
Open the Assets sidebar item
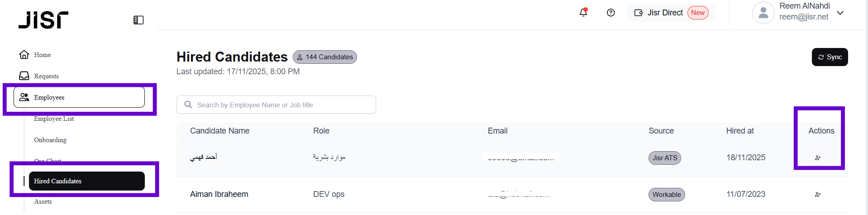click(43, 202)
